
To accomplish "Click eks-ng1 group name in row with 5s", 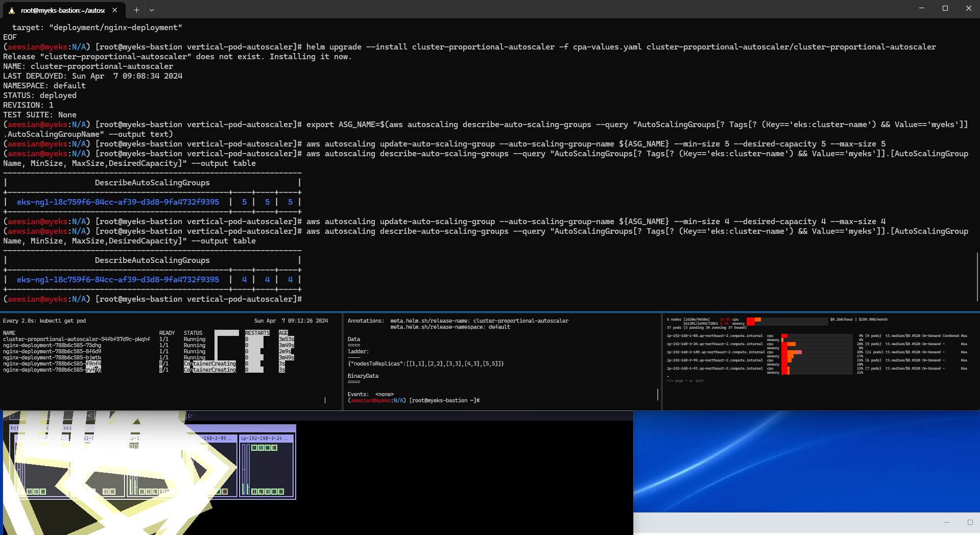I will (x=118, y=202).
